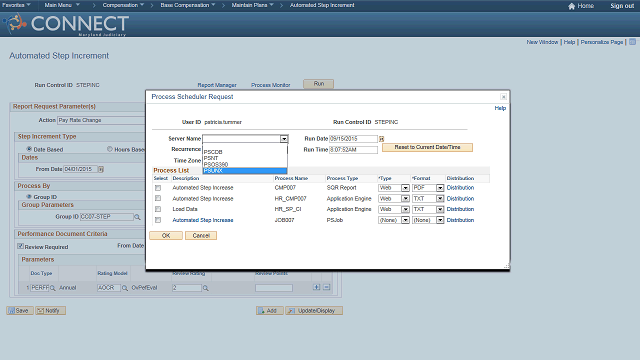Click Reset to Current Date/Time button

pos(427,147)
